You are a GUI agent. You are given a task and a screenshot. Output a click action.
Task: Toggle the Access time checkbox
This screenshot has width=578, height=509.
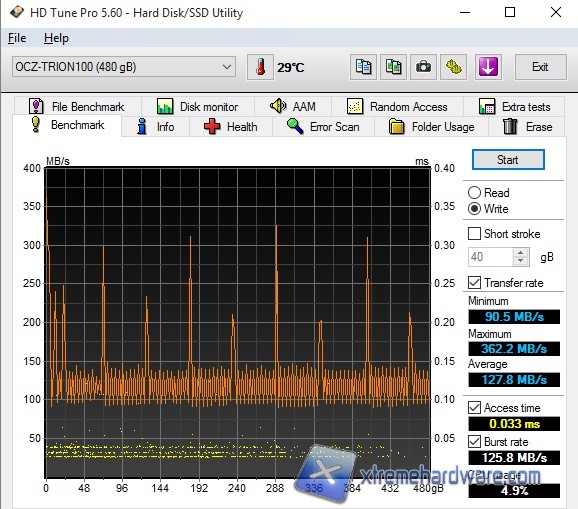coord(474,408)
